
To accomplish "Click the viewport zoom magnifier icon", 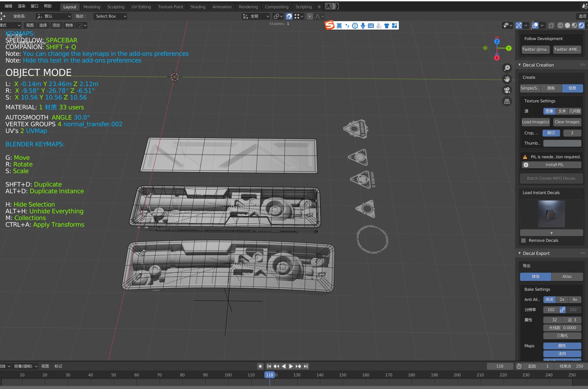I will tap(507, 68).
